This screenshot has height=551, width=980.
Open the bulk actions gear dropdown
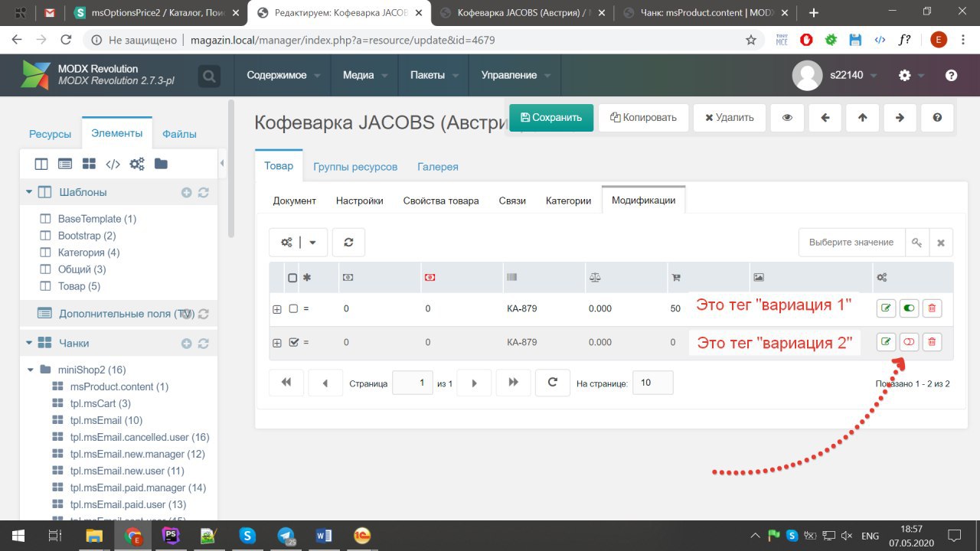(299, 242)
